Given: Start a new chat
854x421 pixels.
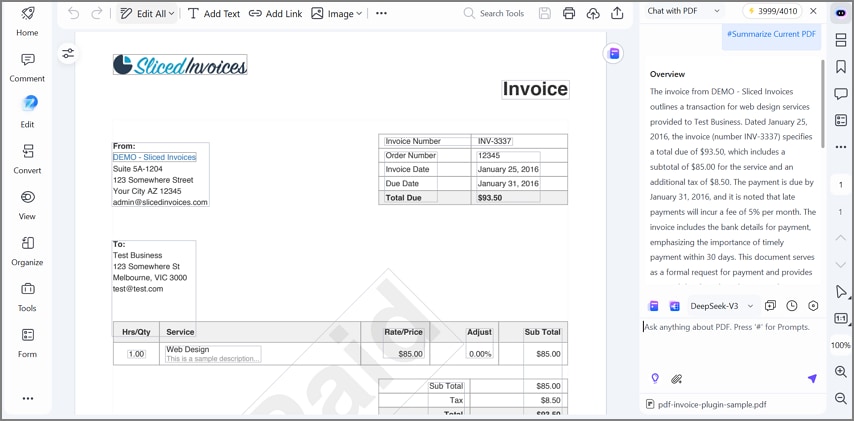Looking at the screenshot, I should point(770,306).
